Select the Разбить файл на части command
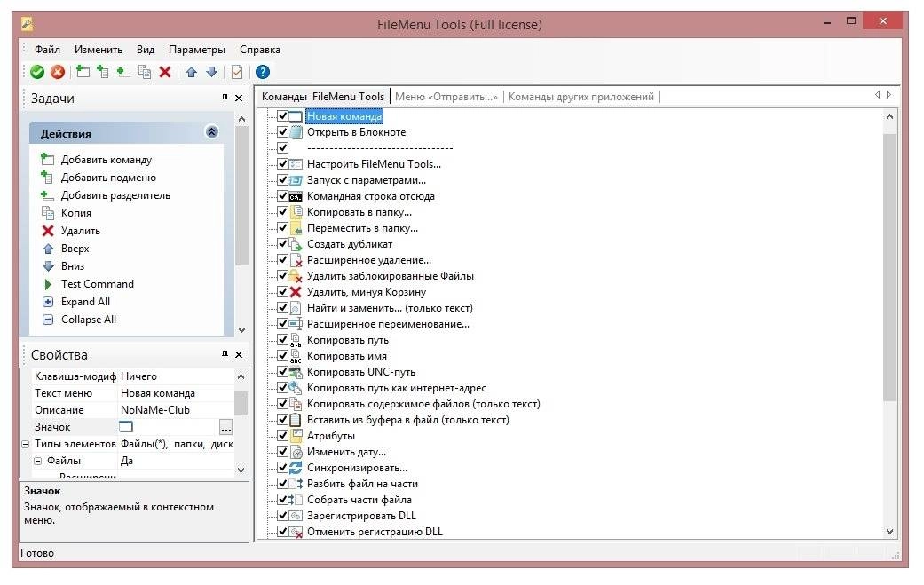This screenshot has width=924, height=585. click(x=362, y=484)
